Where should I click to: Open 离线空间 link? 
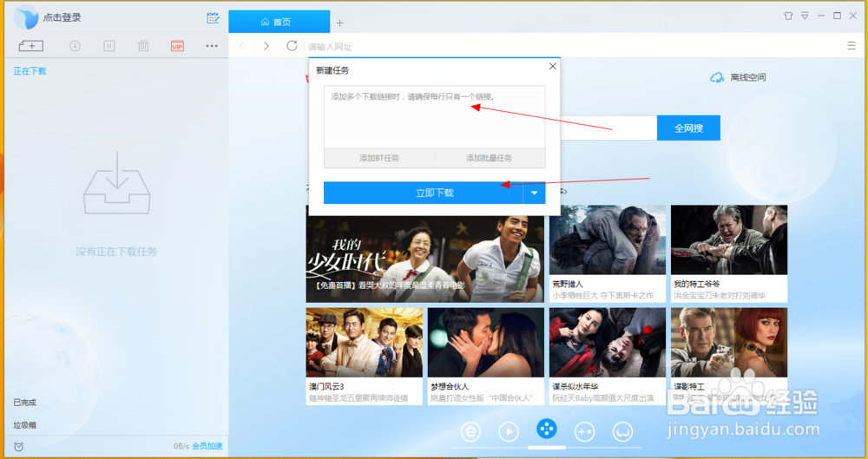[748, 77]
